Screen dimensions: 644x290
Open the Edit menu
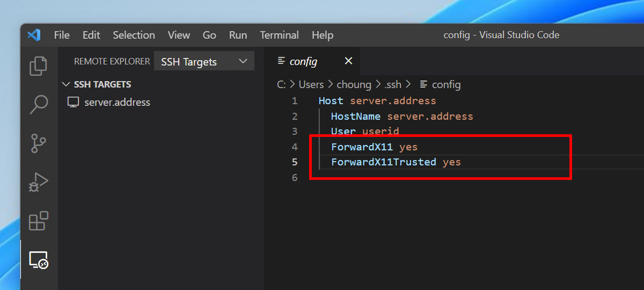(x=91, y=35)
